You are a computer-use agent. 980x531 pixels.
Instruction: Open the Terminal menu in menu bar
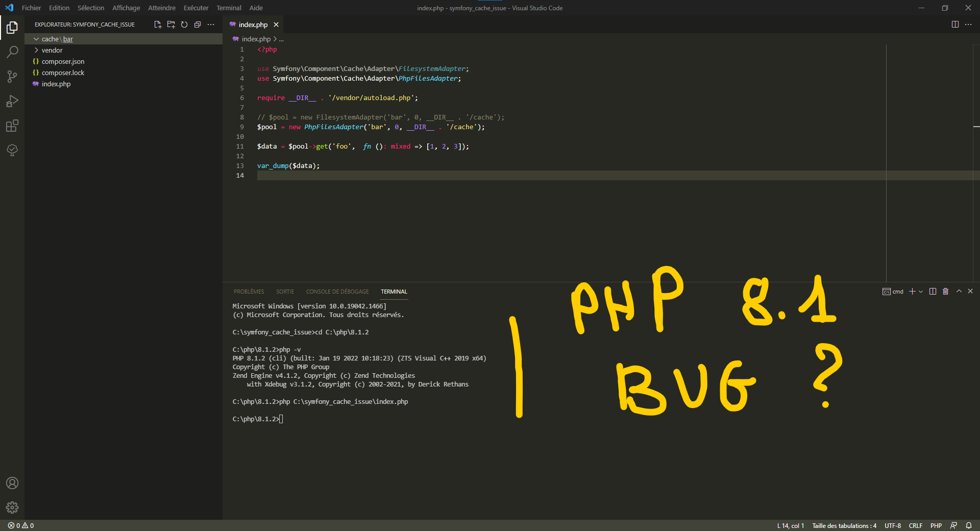pyautogui.click(x=229, y=8)
